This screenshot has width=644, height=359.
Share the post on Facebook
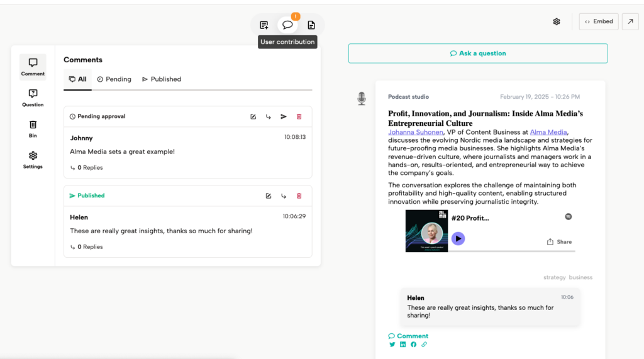414,345
